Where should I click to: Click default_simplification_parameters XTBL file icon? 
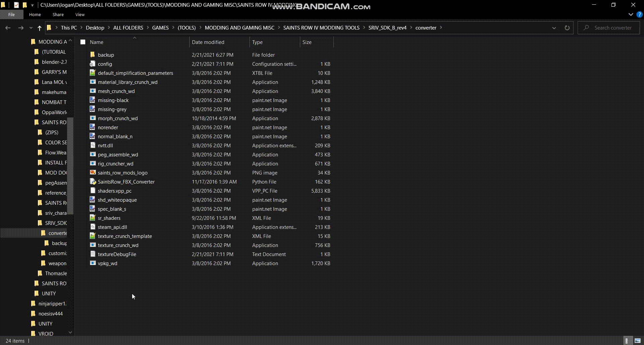click(93, 73)
